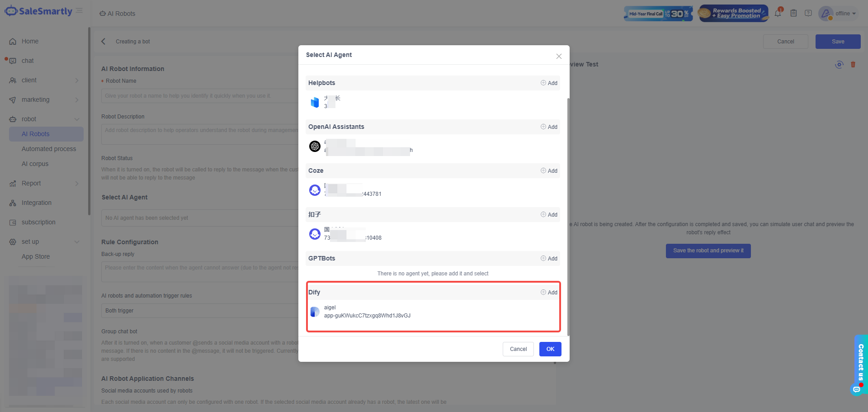Select the Dify aigel agent icon
The height and width of the screenshot is (412, 868).
(315, 312)
